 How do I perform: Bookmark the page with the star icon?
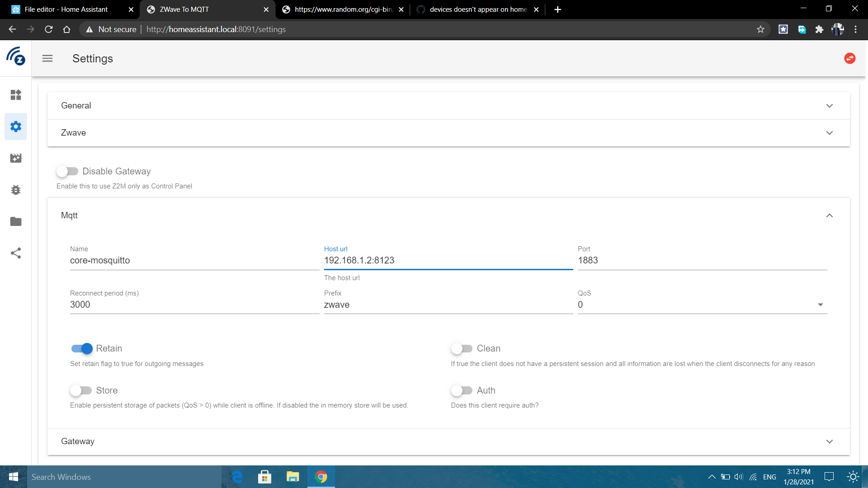(x=760, y=29)
